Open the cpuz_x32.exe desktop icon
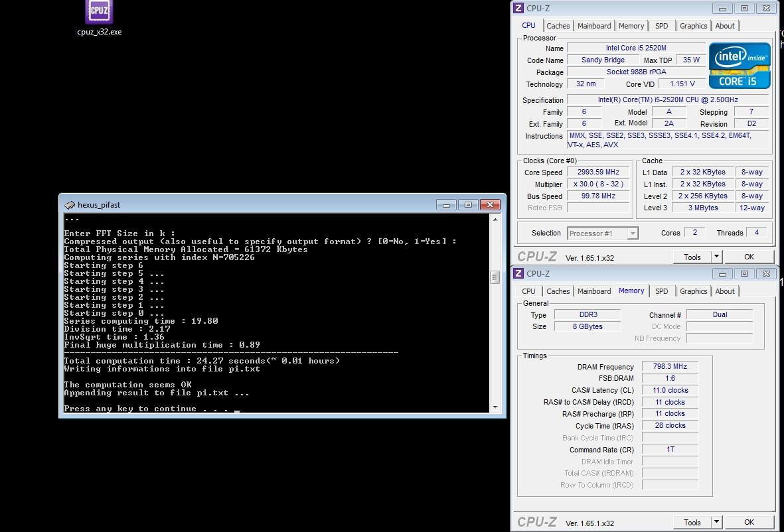 click(x=99, y=19)
